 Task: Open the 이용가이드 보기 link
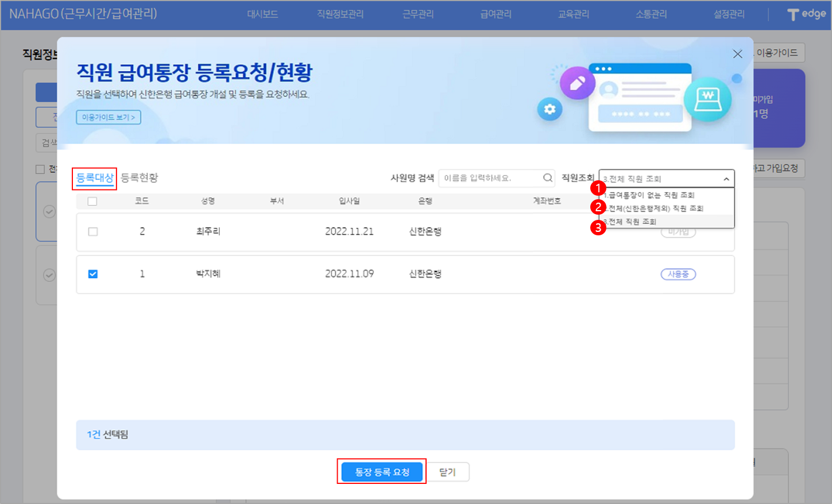click(109, 117)
